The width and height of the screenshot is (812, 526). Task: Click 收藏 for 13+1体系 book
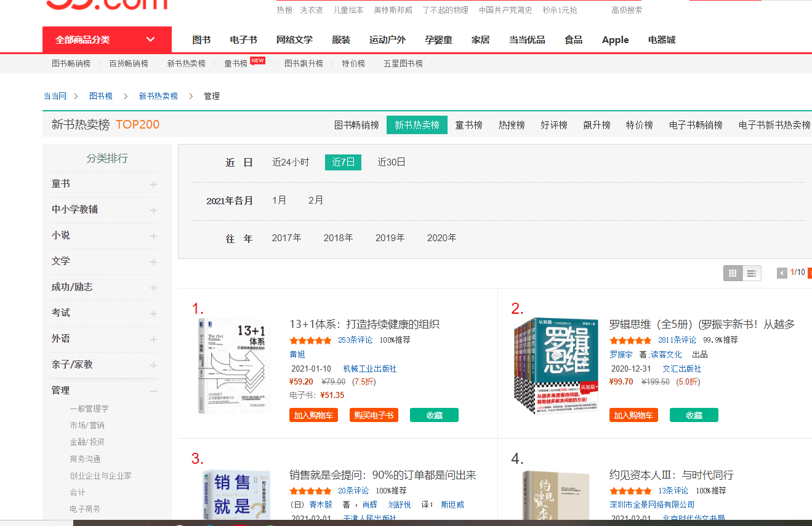tap(434, 415)
